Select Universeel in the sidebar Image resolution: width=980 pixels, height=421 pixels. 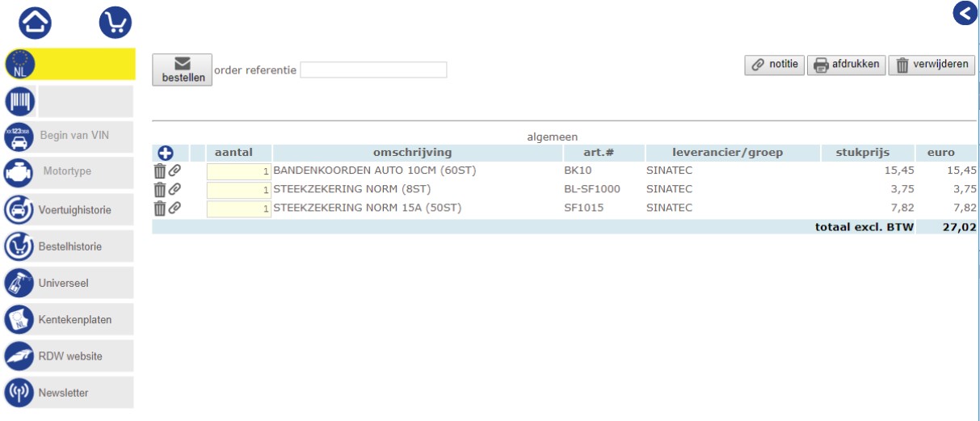coord(69,284)
